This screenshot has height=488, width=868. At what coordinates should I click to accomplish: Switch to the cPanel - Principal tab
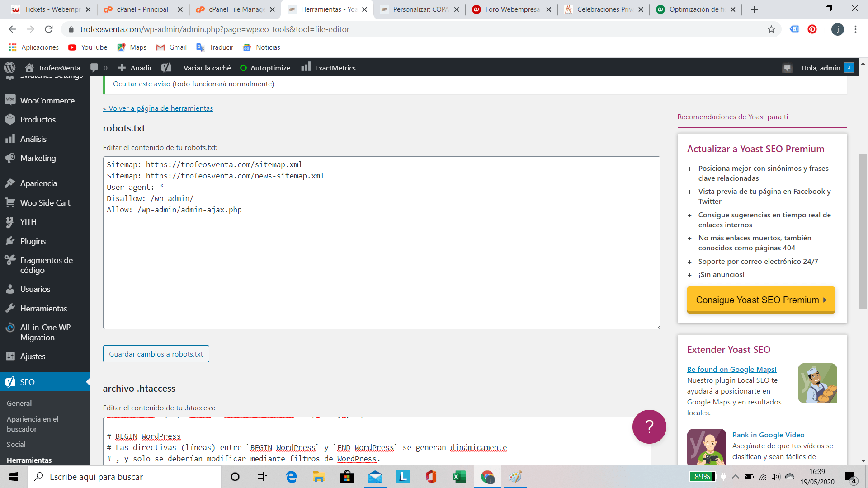coord(142,9)
